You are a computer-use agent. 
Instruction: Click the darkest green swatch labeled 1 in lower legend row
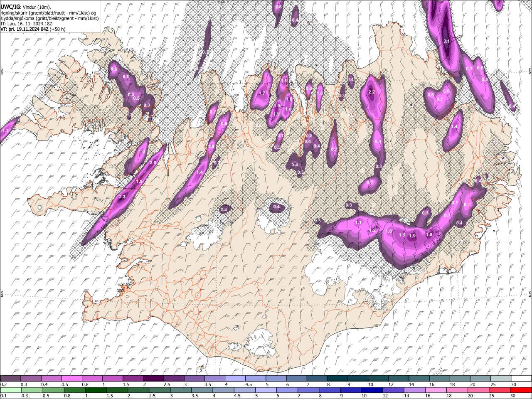(x=96, y=390)
